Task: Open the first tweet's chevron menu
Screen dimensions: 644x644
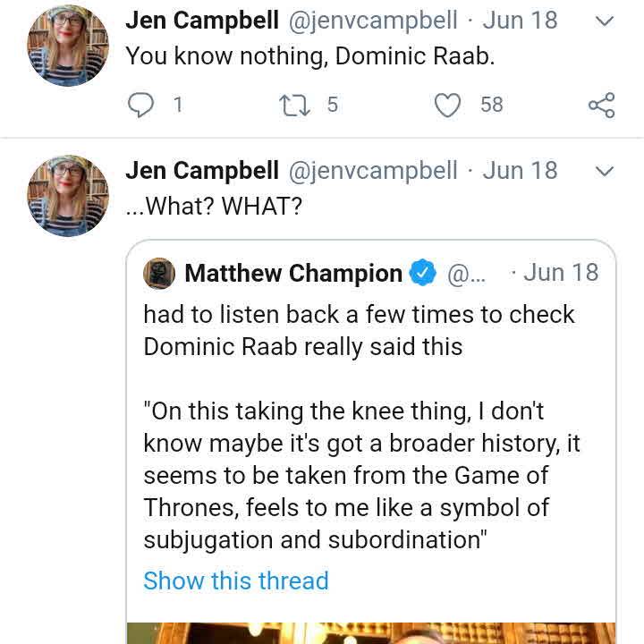Action: pyautogui.click(x=605, y=21)
